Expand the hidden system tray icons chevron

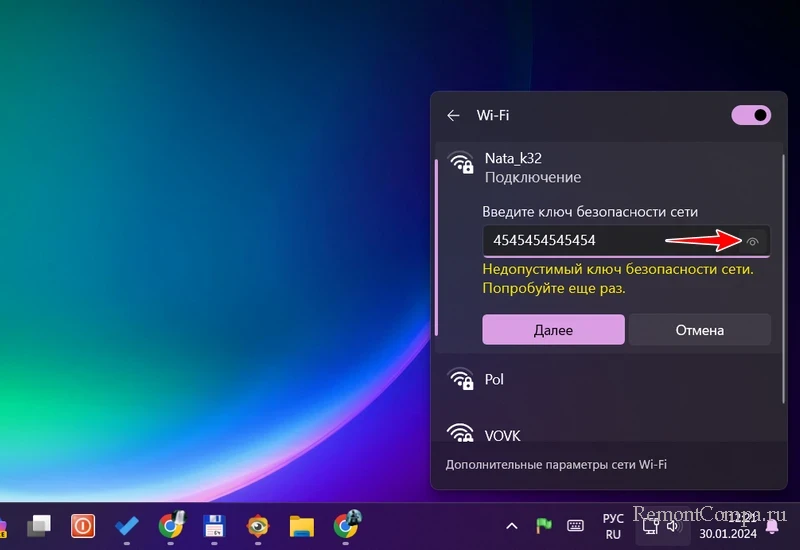pos(511,526)
